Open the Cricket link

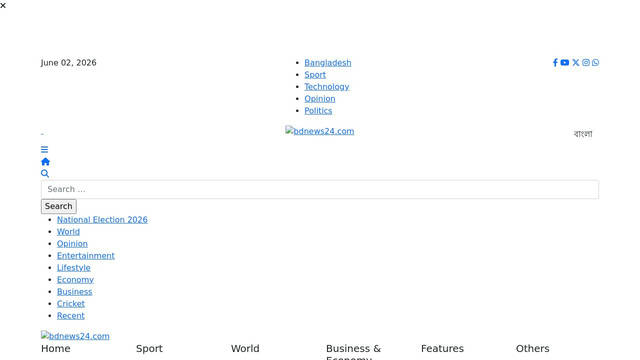[71, 304]
